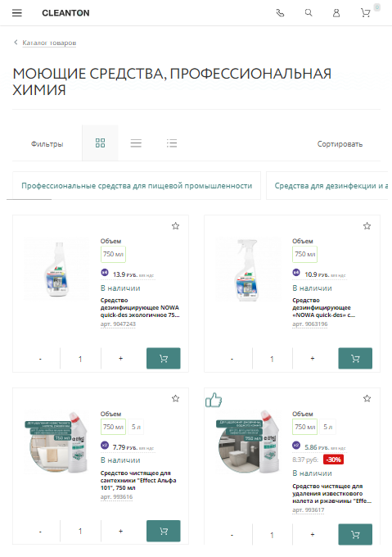Increase quantity of item 9063196

(313, 359)
